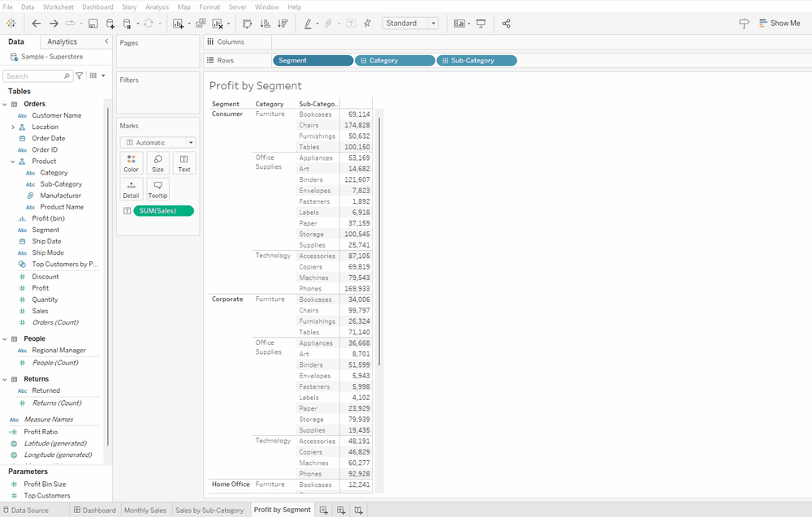Screen dimensions: 812x517
Task: Select the SUM(Sales) pill on the Marks card
Action: [x=162, y=210]
